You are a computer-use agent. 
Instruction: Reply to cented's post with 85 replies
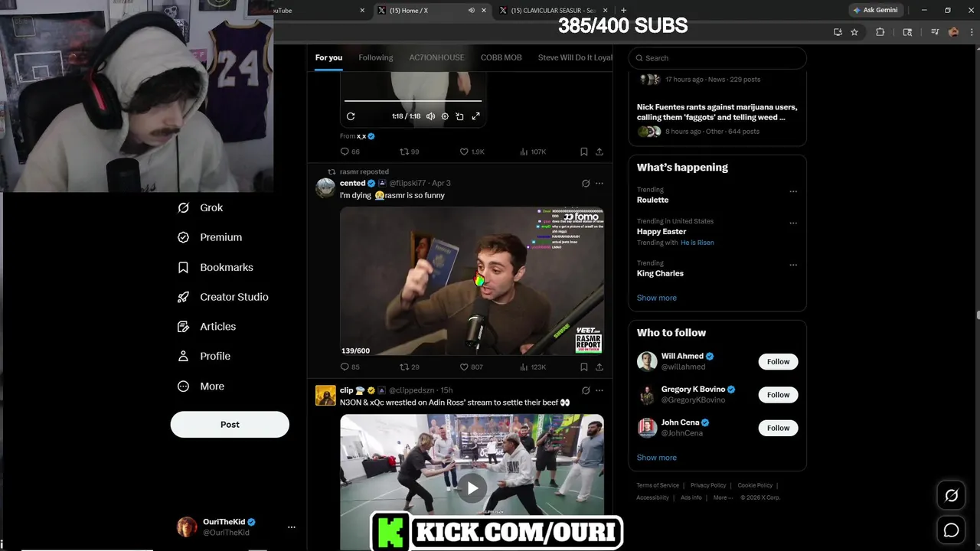point(350,367)
